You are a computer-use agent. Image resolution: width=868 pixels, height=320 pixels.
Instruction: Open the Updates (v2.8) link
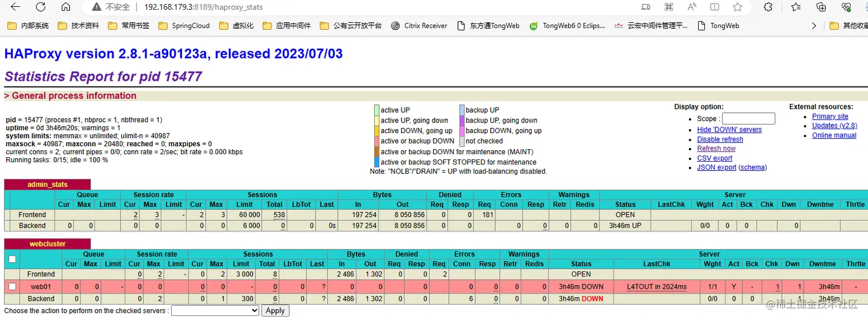pos(835,126)
